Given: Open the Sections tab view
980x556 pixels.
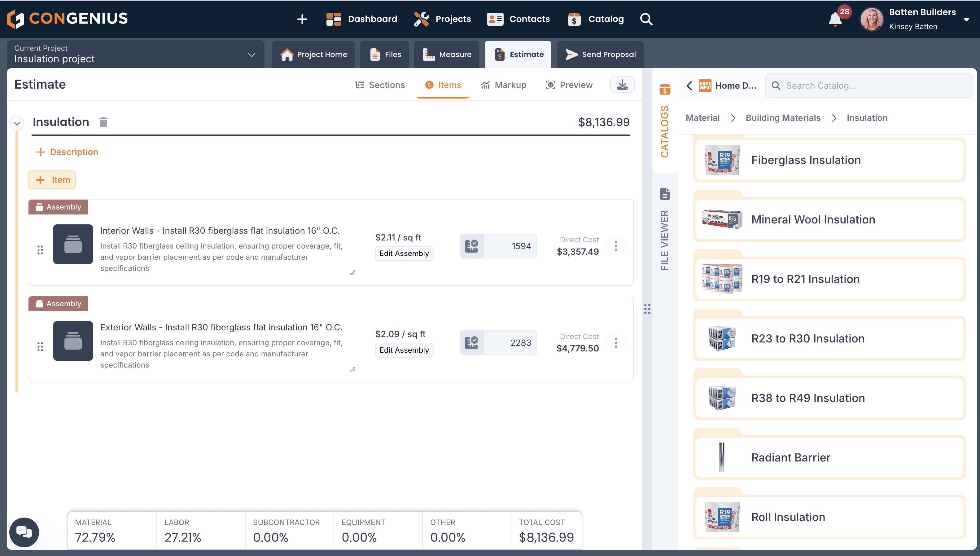Looking at the screenshot, I should [380, 85].
